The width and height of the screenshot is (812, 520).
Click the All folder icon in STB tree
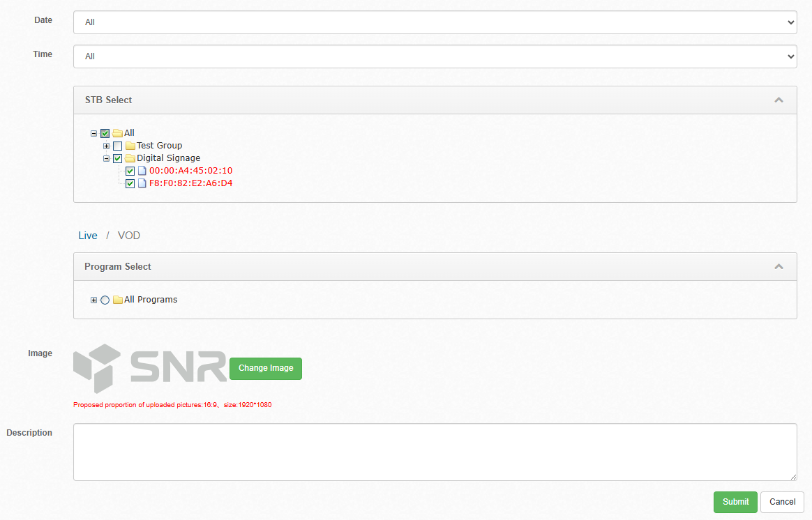[x=117, y=133]
